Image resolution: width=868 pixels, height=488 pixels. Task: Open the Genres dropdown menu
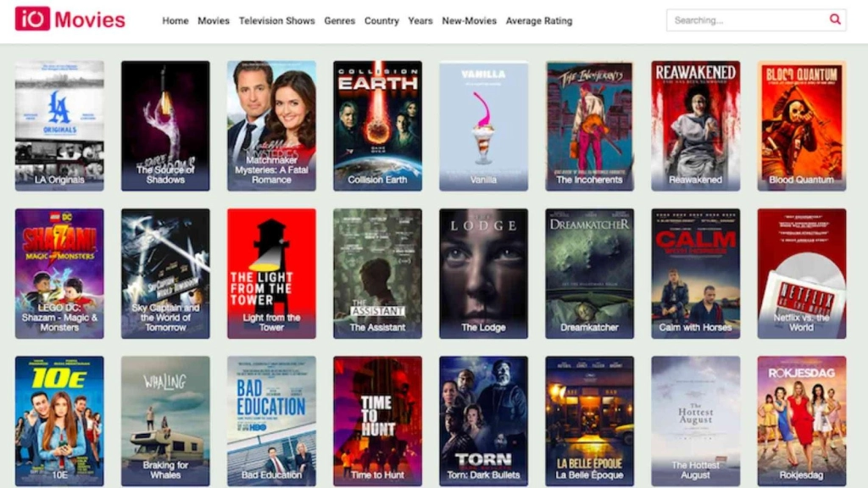click(x=339, y=20)
